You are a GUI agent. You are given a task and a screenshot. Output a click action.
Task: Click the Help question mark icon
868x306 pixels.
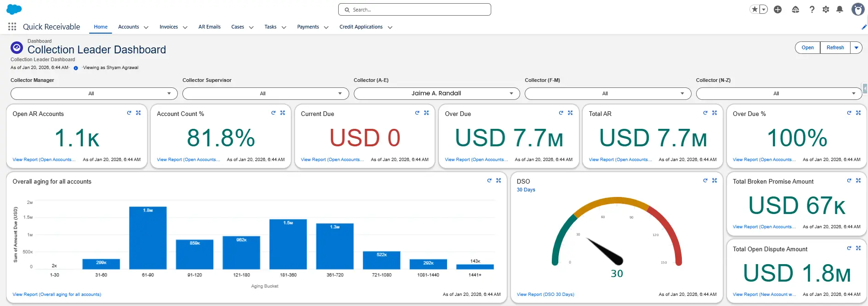[x=812, y=10]
